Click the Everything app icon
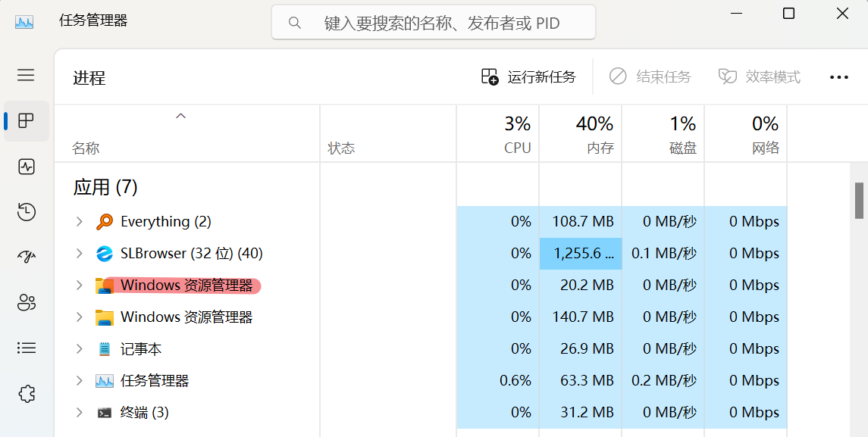This screenshot has width=868, height=437. pyautogui.click(x=104, y=222)
